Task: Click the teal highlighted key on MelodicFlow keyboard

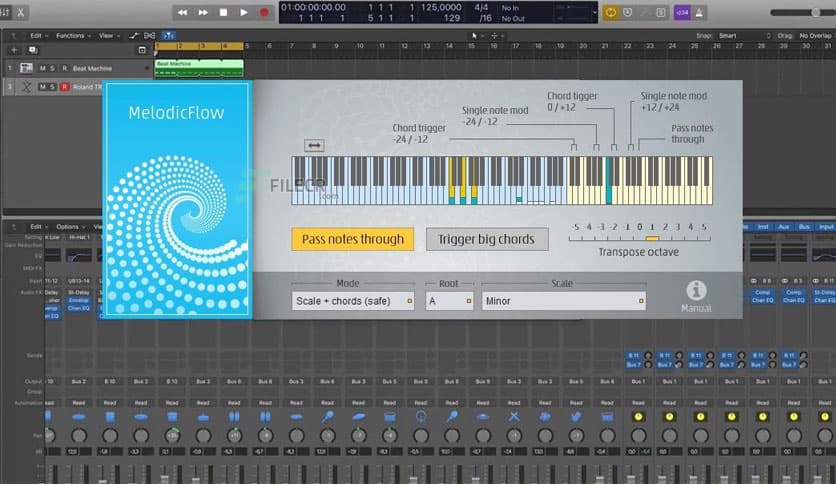Action: [x=608, y=181]
